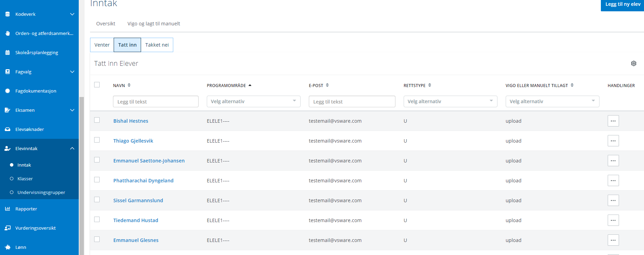
Task: Expand the Eksamen menu chevron
Action: pyautogui.click(x=72, y=110)
